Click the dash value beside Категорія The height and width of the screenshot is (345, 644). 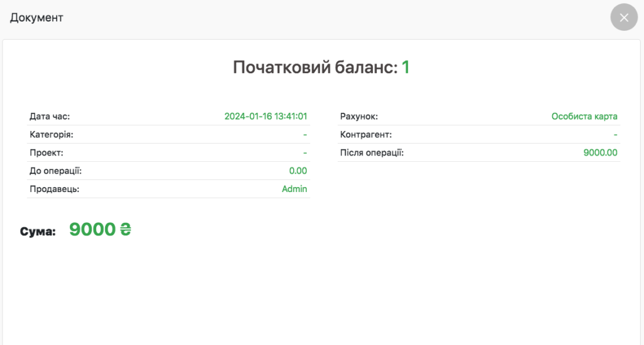(304, 135)
